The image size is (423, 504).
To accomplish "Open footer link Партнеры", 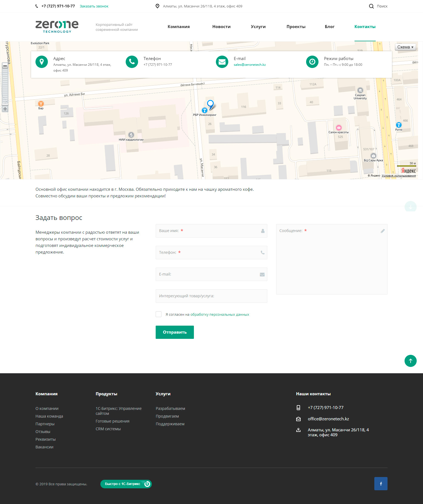I will coord(45,424).
